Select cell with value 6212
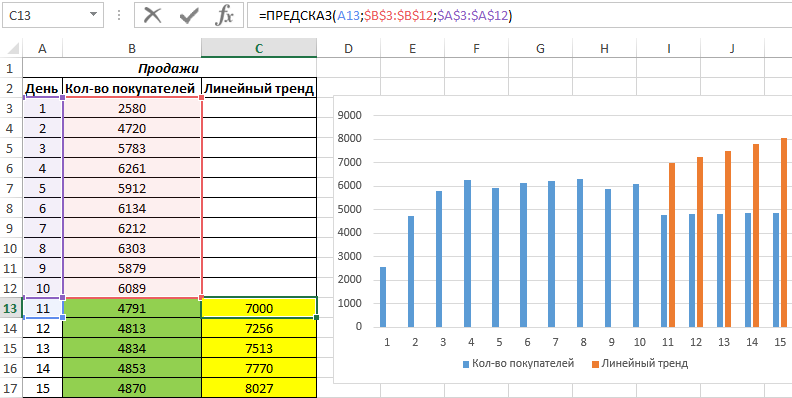Image resolution: width=792 pixels, height=398 pixels. [132, 228]
